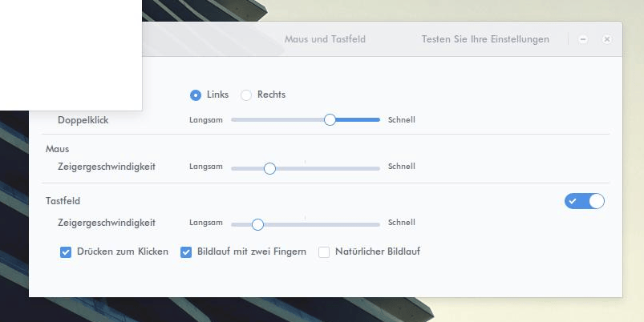
Task: Open Testen Sie Ihre Einstellungen
Action: click(485, 39)
